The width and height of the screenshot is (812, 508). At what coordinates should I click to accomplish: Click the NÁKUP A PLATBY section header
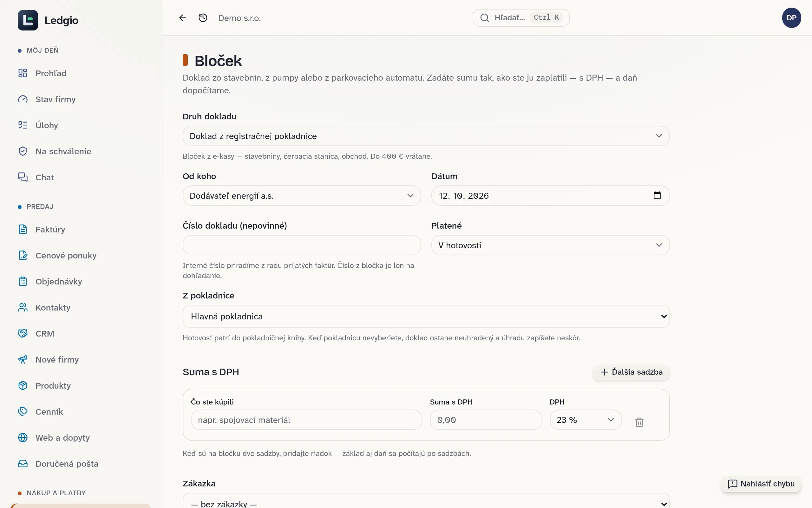tap(56, 493)
